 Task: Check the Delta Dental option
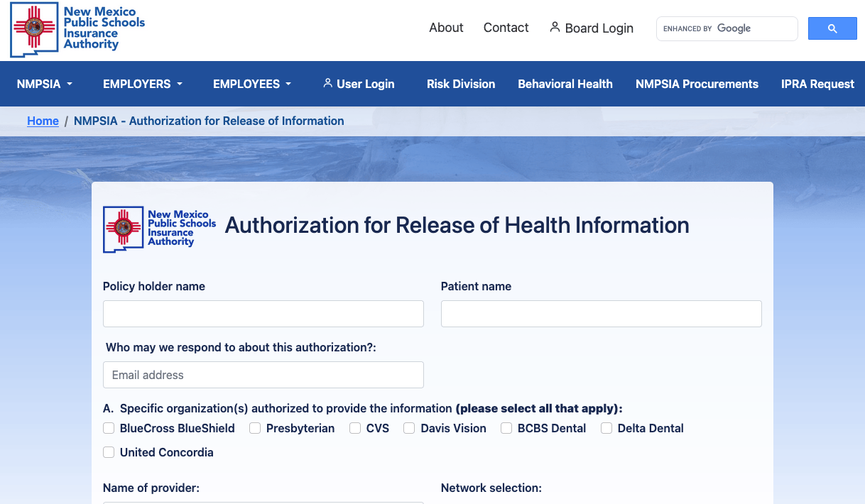[x=606, y=428]
